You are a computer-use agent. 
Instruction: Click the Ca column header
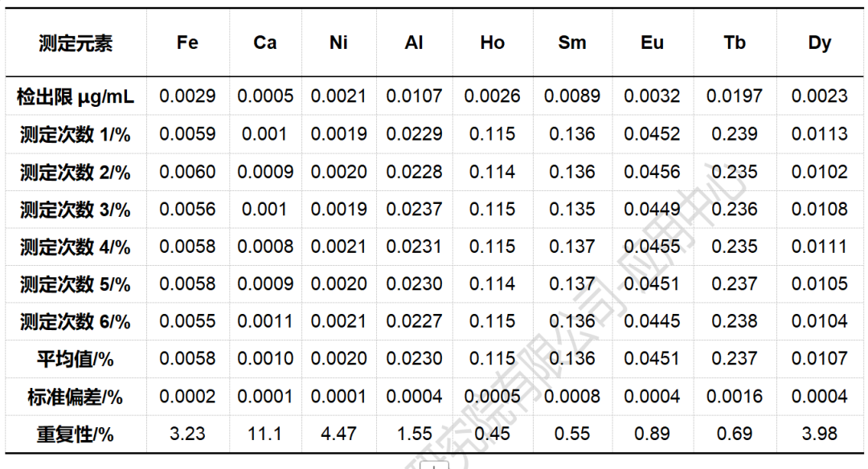(264, 43)
